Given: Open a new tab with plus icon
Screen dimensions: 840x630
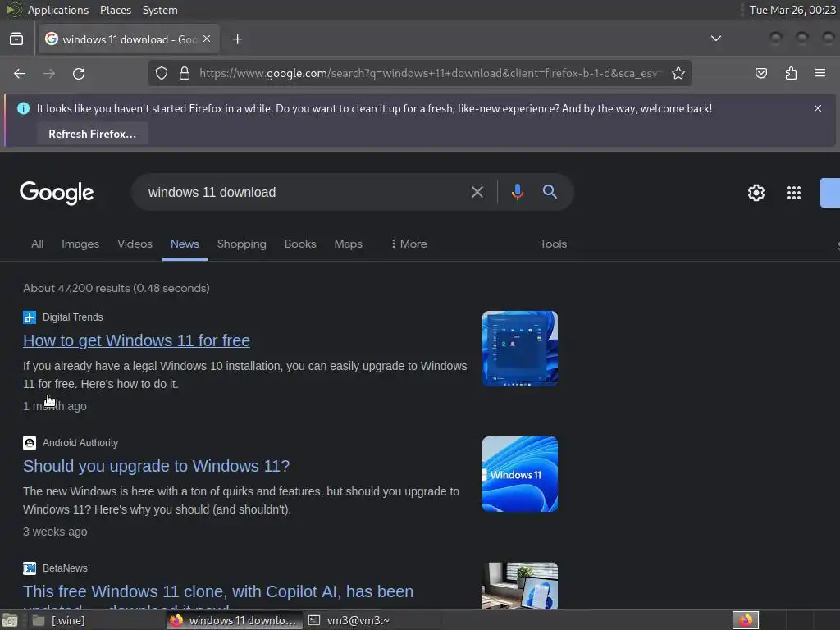Looking at the screenshot, I should point(237,39).
